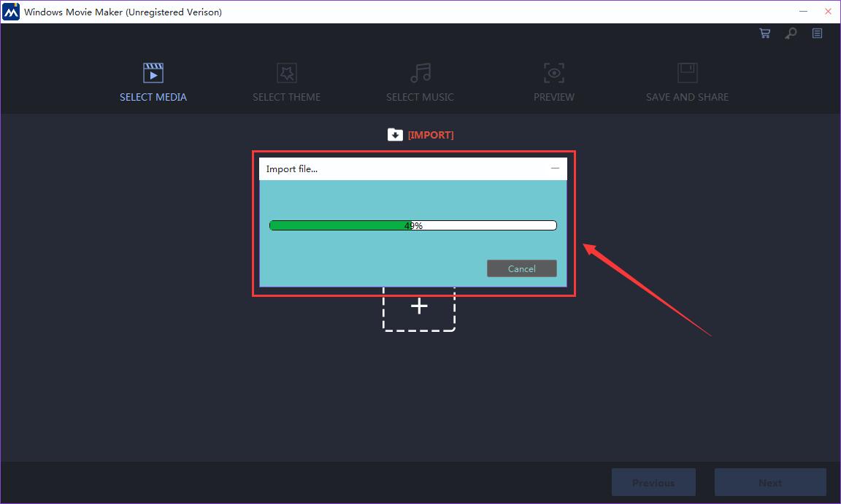Click the import progress bar
Image resolution: width=841 pixels, height=504 pixels.
click(x=413, y=225)
